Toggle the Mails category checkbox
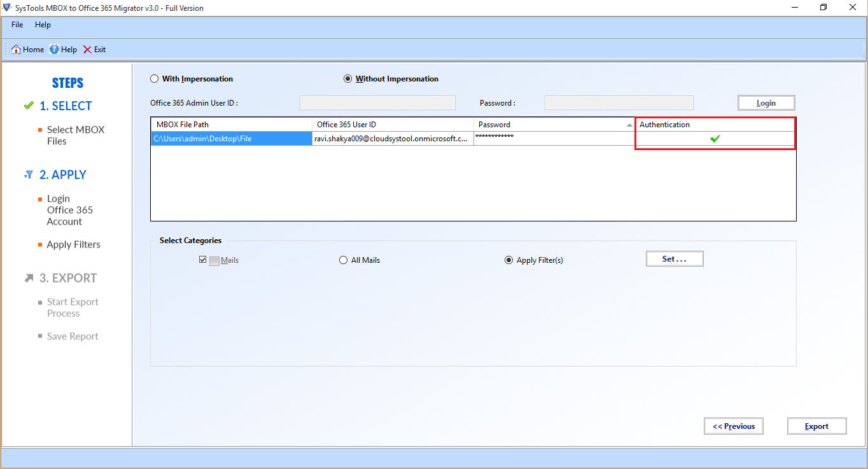The image size is (868, 469). [x=203, y=260]
